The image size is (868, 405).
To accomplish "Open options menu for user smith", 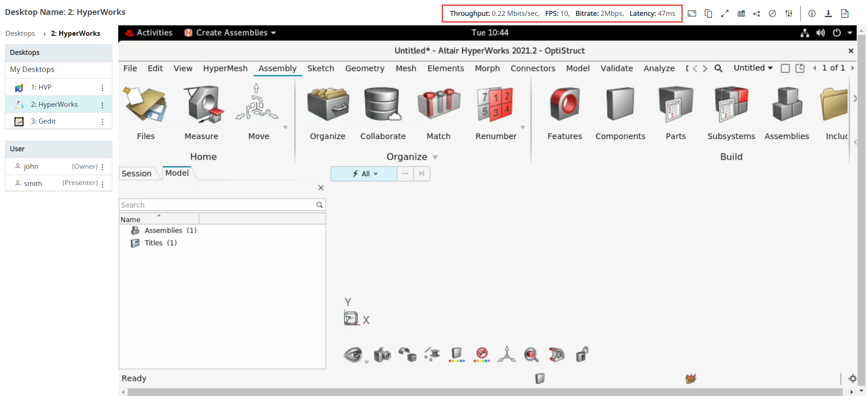I will coord(102,184).
